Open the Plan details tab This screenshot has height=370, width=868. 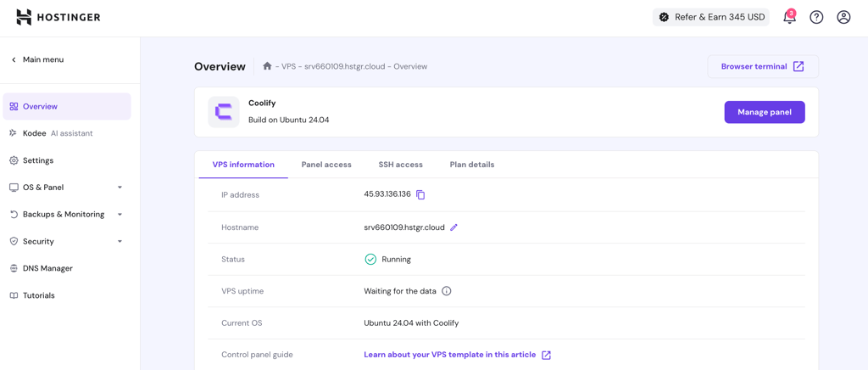(x=472, y=165)
